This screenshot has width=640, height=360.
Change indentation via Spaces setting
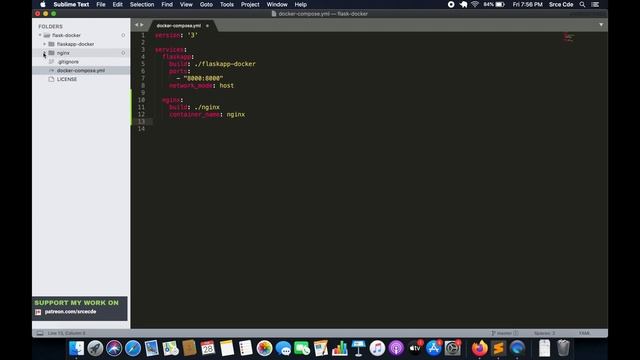(544, 333)
